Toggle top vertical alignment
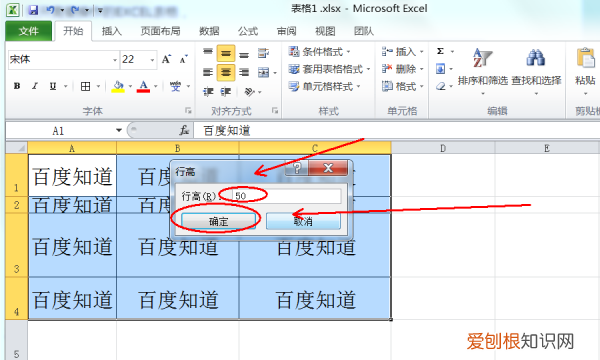Viewport: 600px width, 360px height. click(208, 53)
